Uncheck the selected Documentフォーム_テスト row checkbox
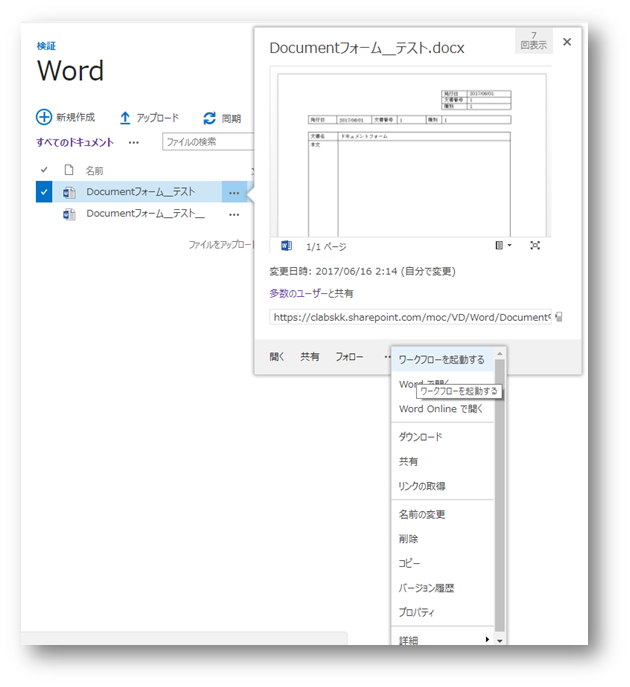Viewport: 630px width, 687px height. 44,192
